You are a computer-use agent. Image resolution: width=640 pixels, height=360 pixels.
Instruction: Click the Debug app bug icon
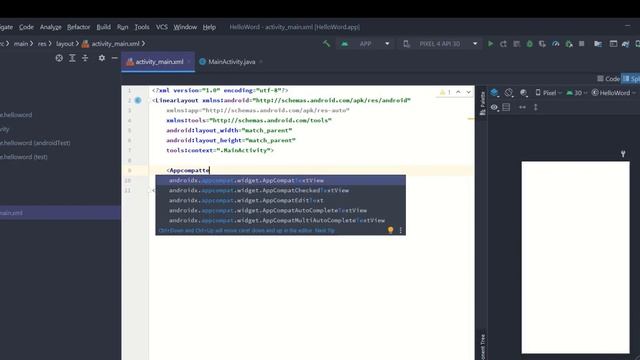point(529,44)
